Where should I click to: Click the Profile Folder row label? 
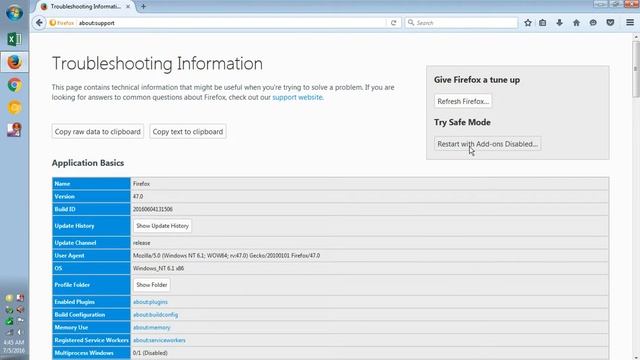pyautogui.click(x=72, y=285)
